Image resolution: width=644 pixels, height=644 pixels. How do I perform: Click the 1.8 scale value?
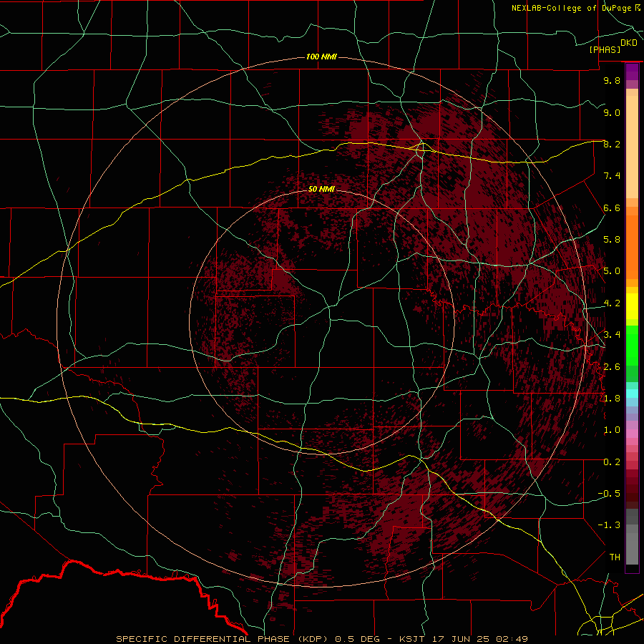(612, 399)
